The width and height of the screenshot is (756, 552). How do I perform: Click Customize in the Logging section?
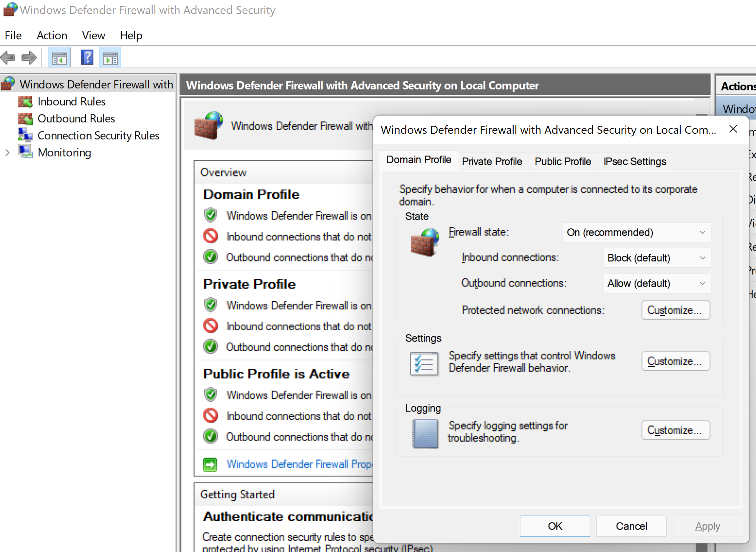point(675,430)
